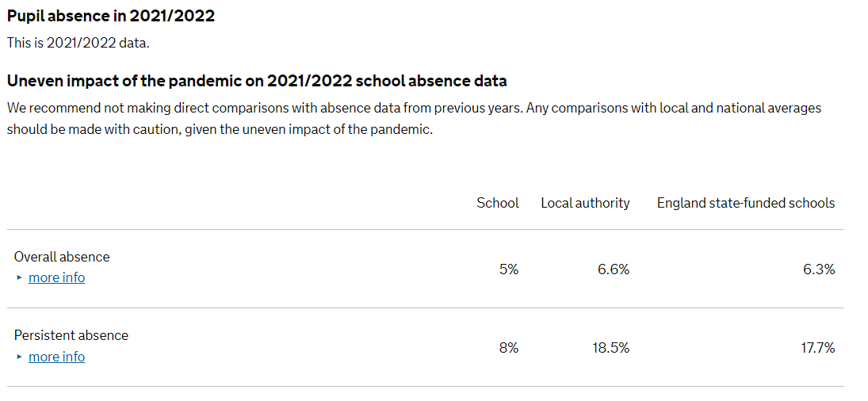Click the Uneven impact of the pandemic heading
The width and height of the screenshot is (868, 401).
coord(257,82)
